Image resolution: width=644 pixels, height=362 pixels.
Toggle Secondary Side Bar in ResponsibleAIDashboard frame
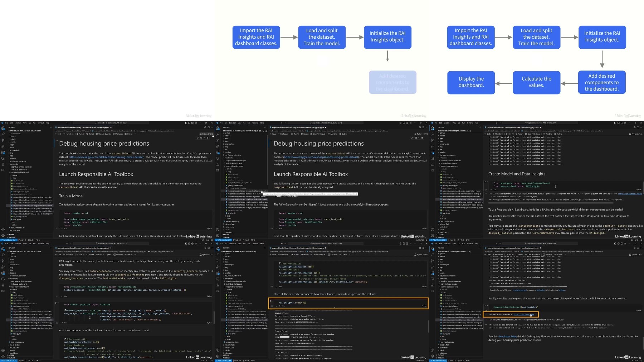pos(621,243)
